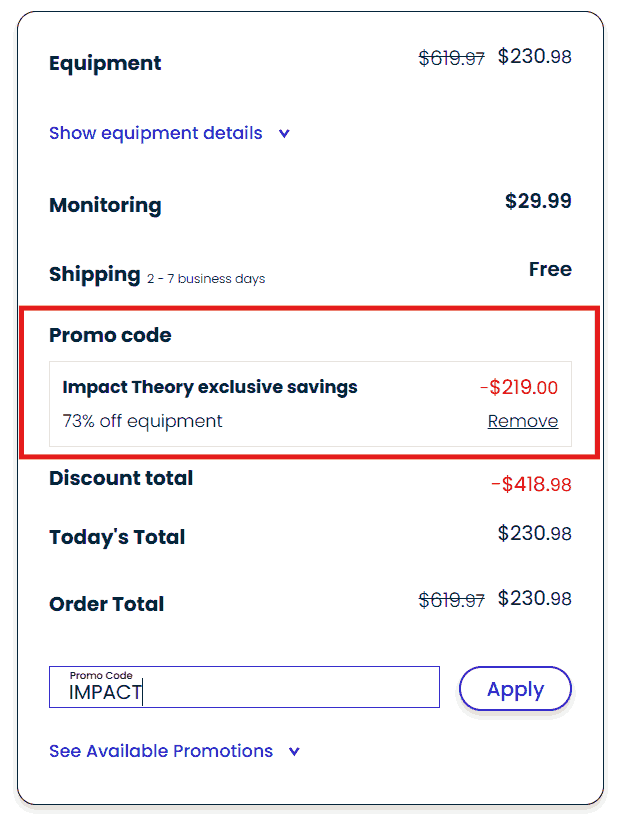Click the Discount total amount -$418.98
The width and height of the screenshot is (620, 817).
531,485
